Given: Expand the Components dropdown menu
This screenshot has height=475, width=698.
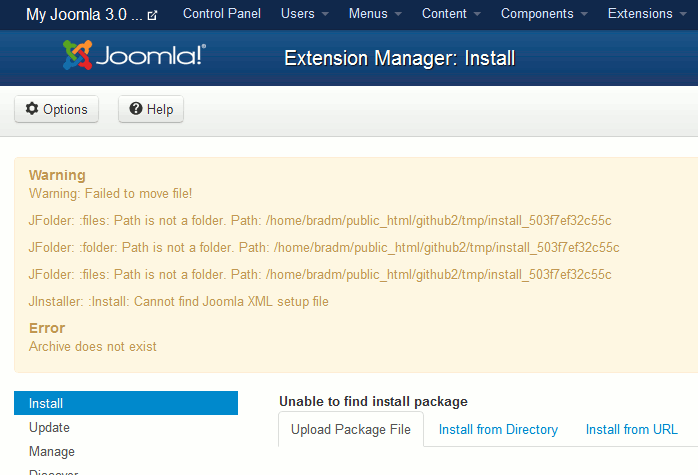Looking at the screenshot, I should [x=544, y=14].
